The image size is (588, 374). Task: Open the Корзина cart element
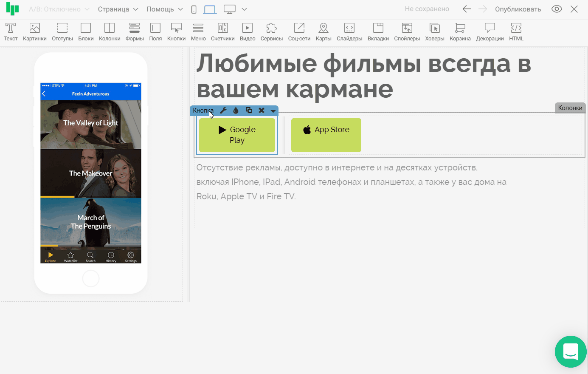pos(460,32)
